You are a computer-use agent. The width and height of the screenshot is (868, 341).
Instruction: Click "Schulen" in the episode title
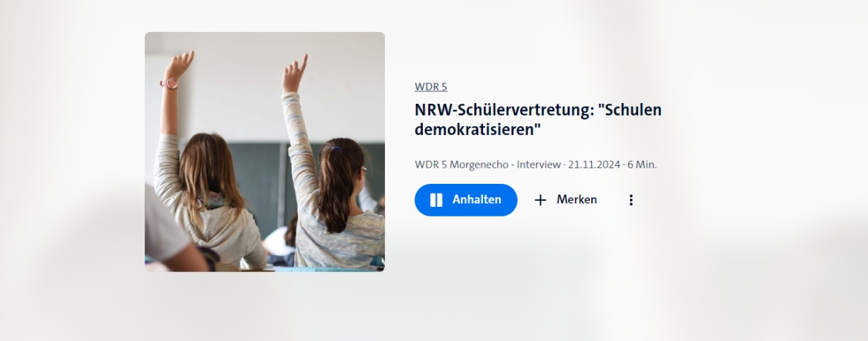pyautogui.click(x=633, y=110)
